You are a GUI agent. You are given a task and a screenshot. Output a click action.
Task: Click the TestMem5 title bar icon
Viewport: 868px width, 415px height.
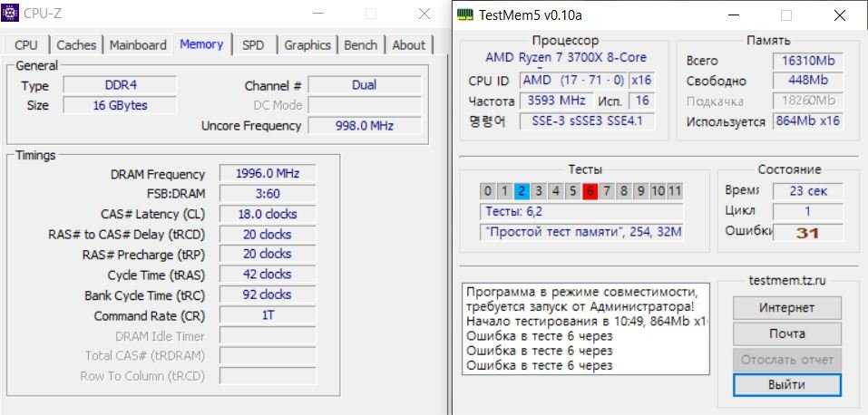[x=464, y=14]
